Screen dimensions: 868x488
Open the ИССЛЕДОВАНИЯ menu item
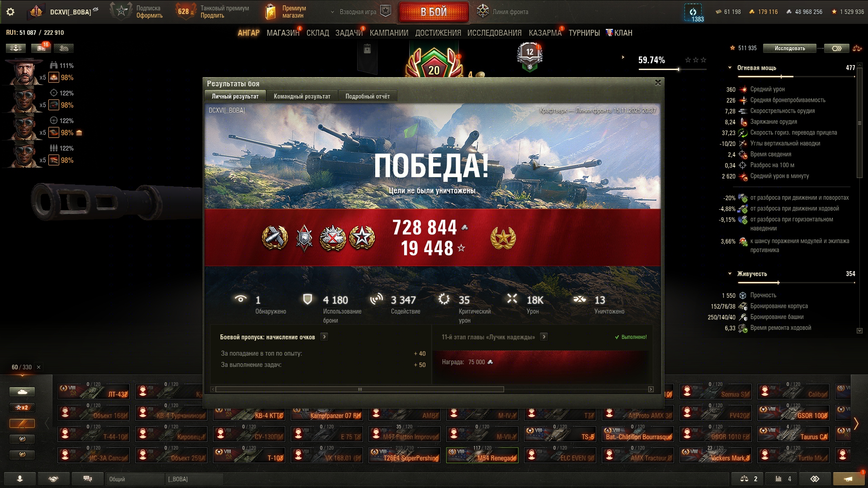click(x=494, y=33)
